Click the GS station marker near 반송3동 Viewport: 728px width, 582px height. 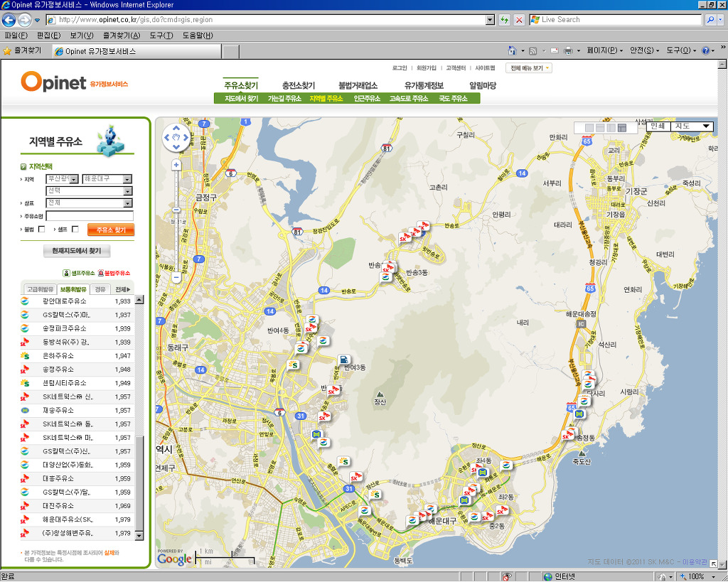click(x=385, y=277)
